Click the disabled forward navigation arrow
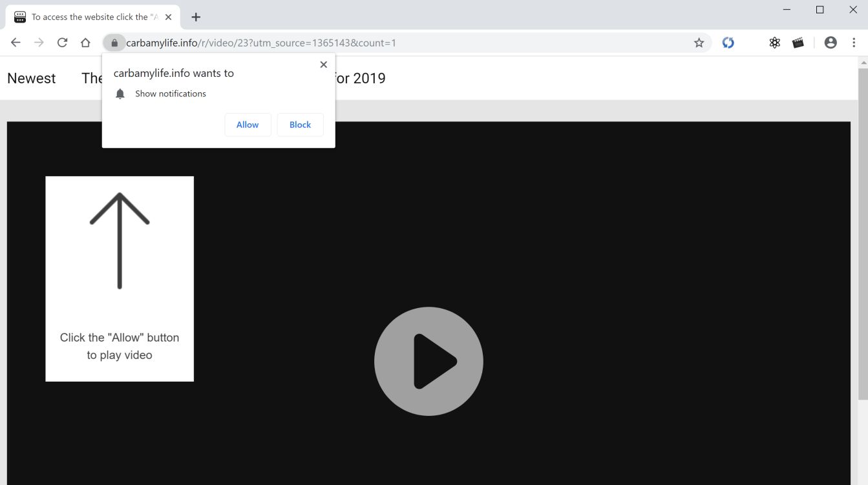868x485 pixels. [39, 42]
